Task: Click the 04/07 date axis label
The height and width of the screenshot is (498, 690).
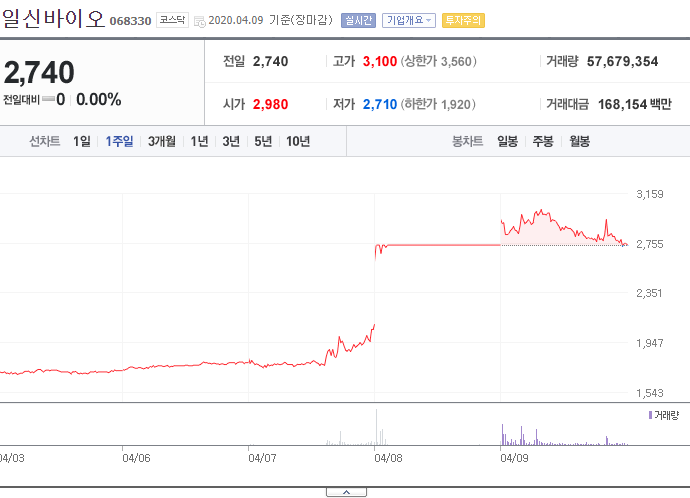Action: (262, 458)
